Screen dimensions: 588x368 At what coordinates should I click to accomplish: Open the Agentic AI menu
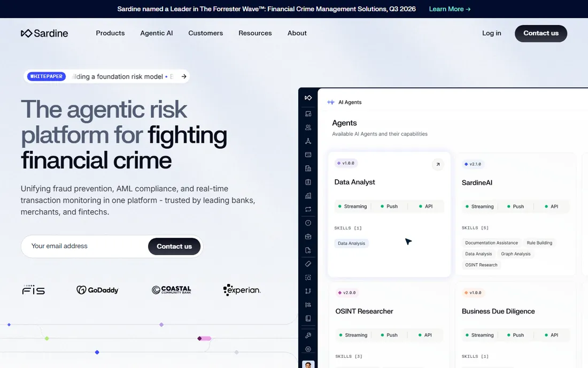click(157, 33)
